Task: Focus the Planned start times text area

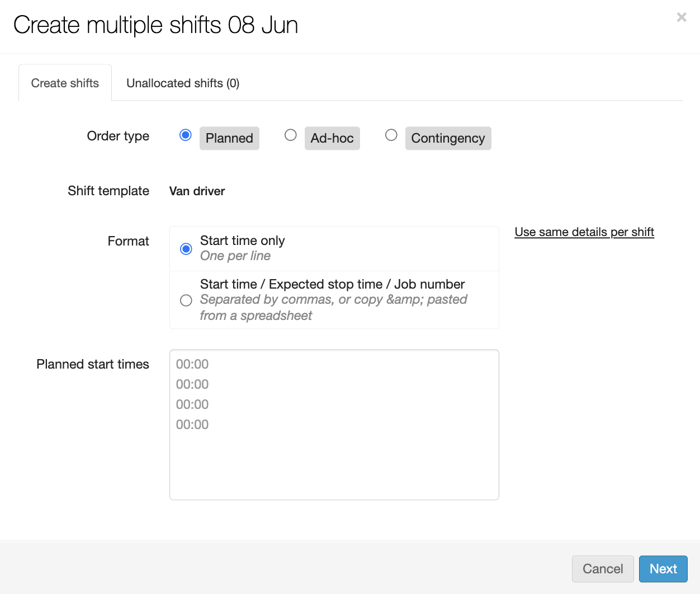Action: 334,447
